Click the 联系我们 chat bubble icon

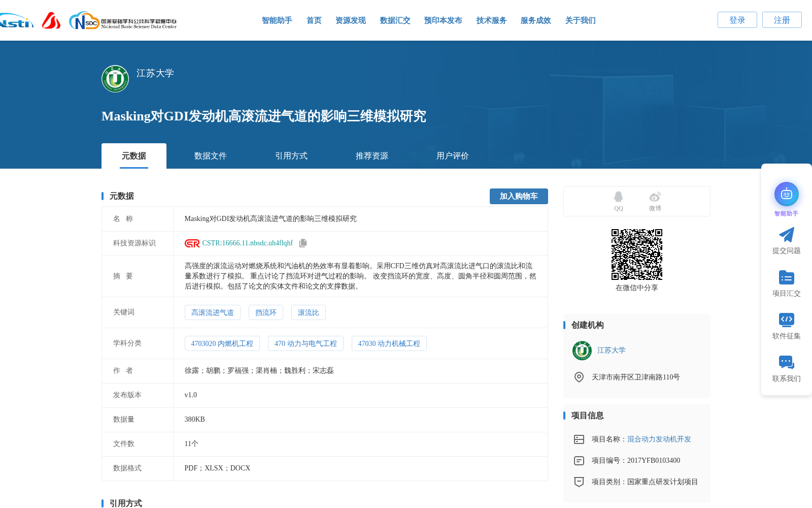pyautogui.click(x=787, y=363)
